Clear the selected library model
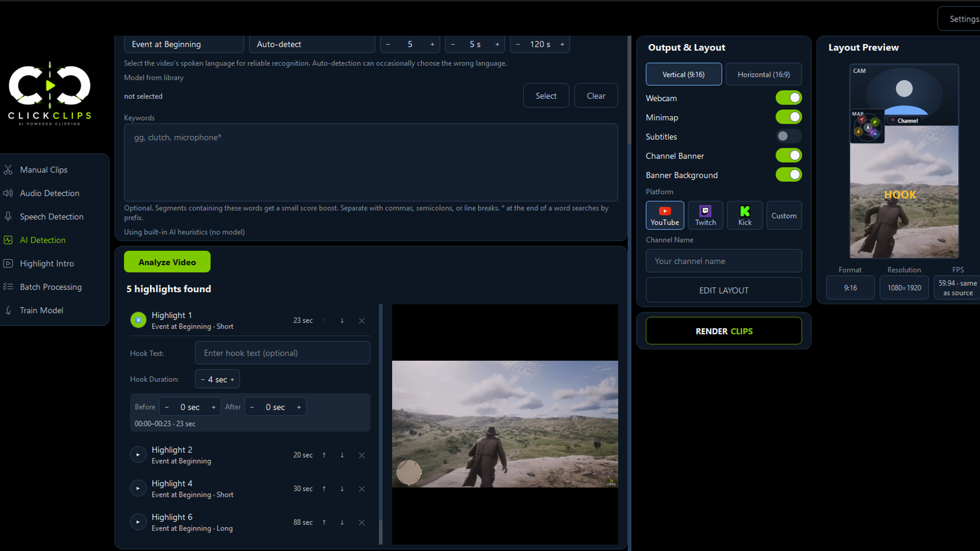Screen dimensions: 980x551 click(x=596, y=96)
